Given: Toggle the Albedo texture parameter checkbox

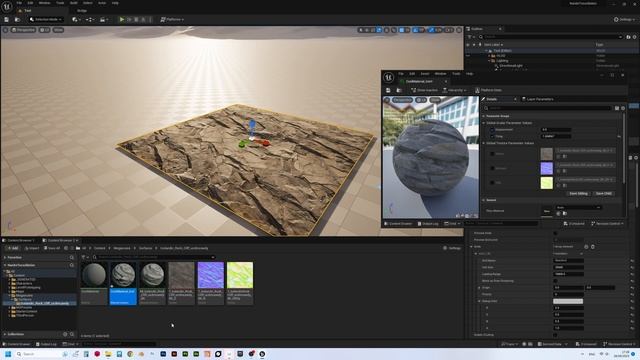Looking at the screenshot, I should click(492, 154).
